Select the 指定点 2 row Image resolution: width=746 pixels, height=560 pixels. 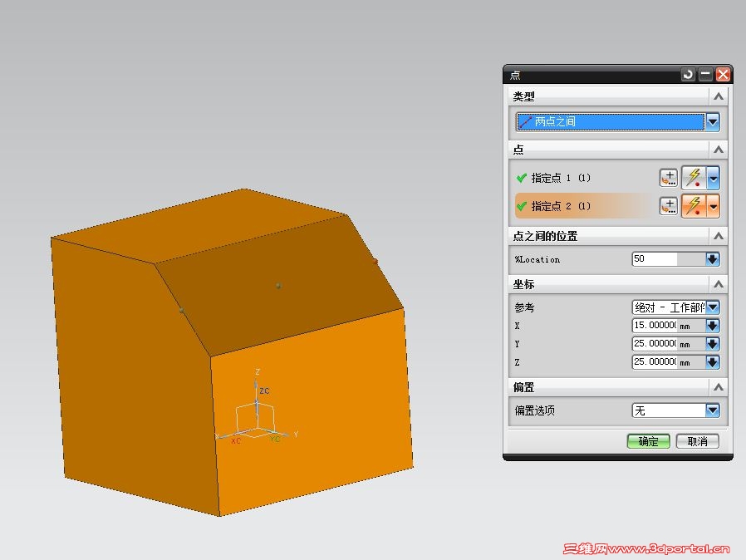pyautogui.click(x=584, y=206)
